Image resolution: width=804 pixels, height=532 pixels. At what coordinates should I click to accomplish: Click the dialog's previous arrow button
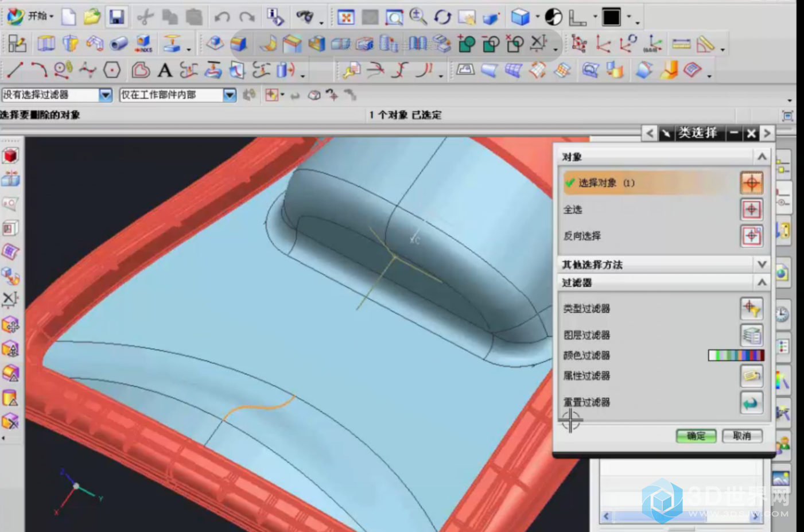tap(649, 134)
